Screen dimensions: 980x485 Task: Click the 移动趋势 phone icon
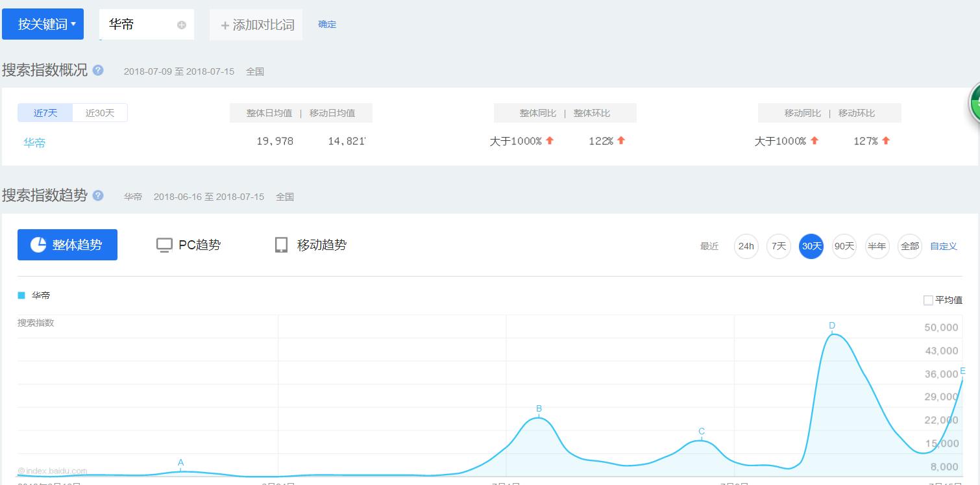tap(281, 245)
